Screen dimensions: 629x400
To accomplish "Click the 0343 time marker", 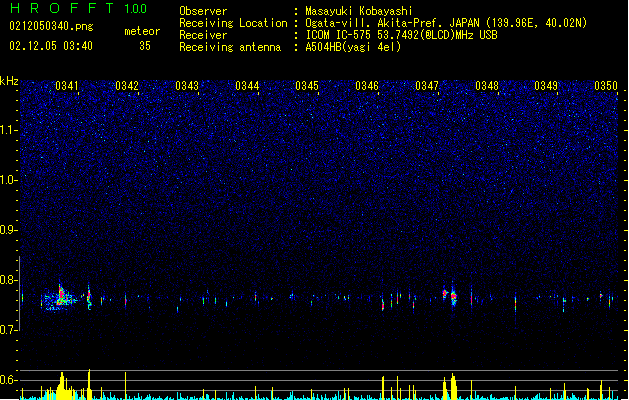I will pos(187,86).
